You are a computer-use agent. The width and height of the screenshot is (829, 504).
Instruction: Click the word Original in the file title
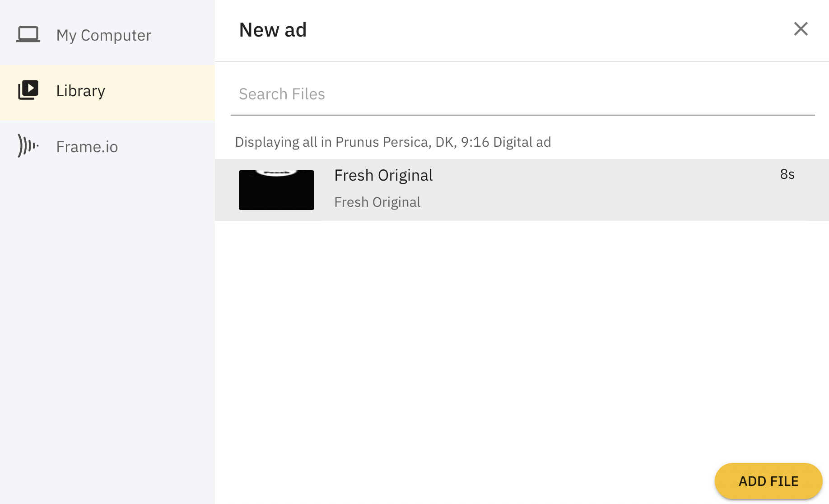(x=405, y=175)
